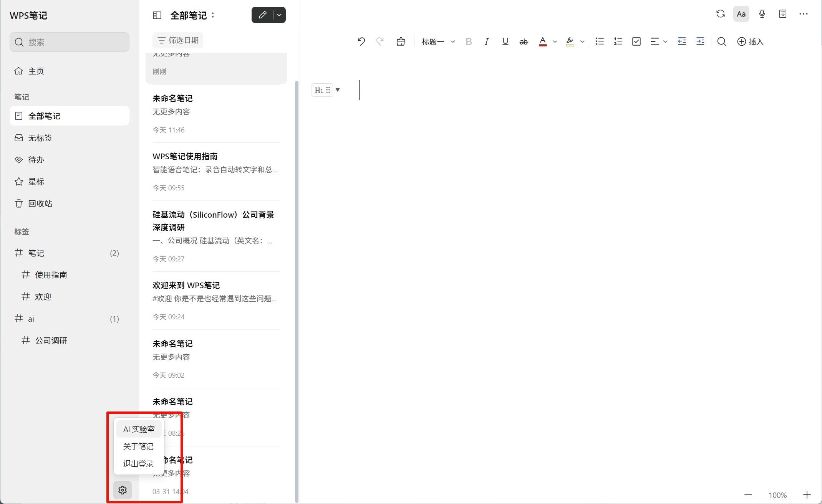Open the 欢迎来到 WPS笔记 note
822x504 pixels.
(216, 301)
